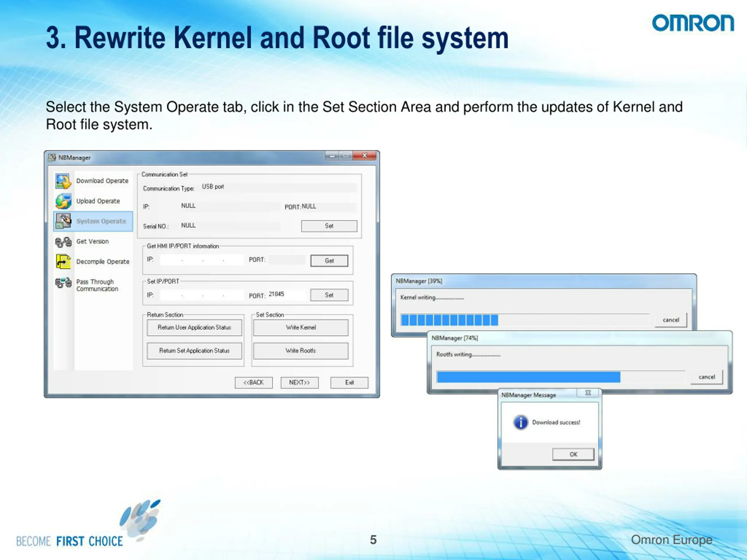Open the Download Operate tab

pyautogui.click(x=93, y=181)
